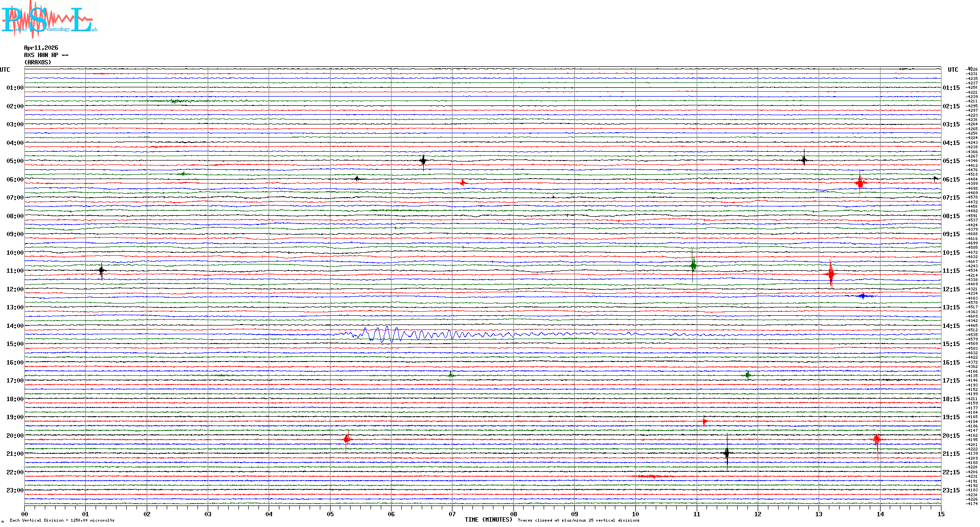Click the UTC label at the top left
This screenshot has width=980, height=527.
tap(5, 70)
